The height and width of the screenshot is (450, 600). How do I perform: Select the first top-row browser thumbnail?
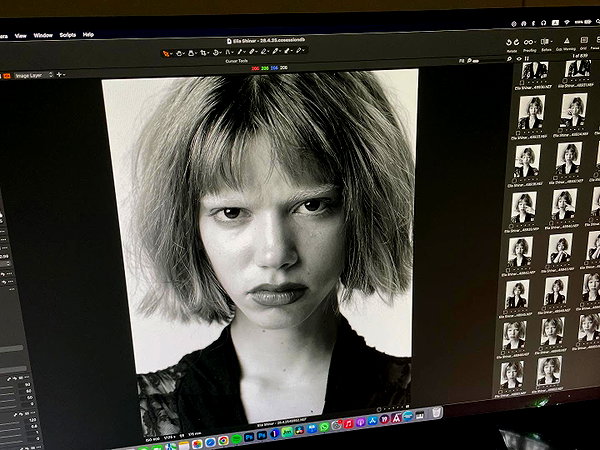[535, 71]
